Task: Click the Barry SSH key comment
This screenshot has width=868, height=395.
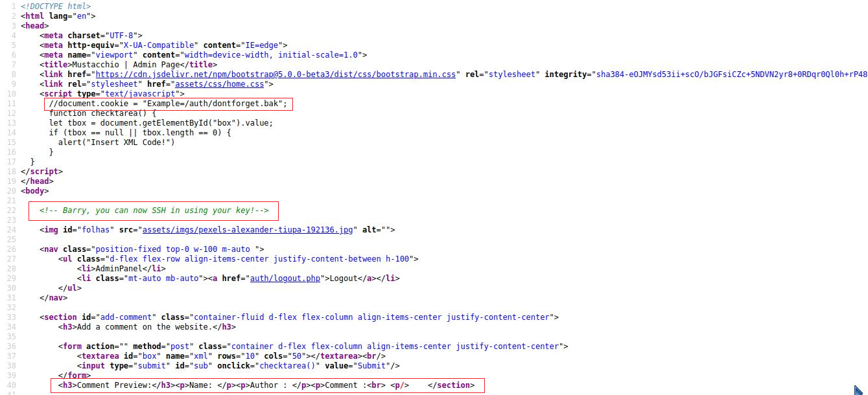Action: [154, 210]
